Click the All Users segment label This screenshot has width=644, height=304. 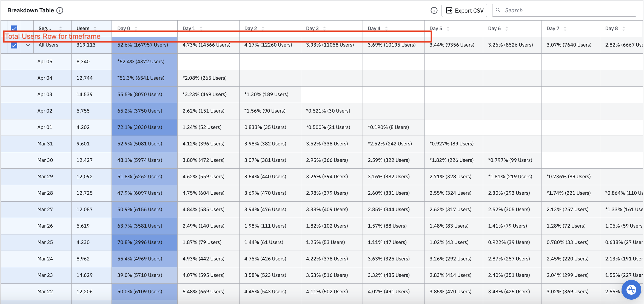tap(48, 45)
